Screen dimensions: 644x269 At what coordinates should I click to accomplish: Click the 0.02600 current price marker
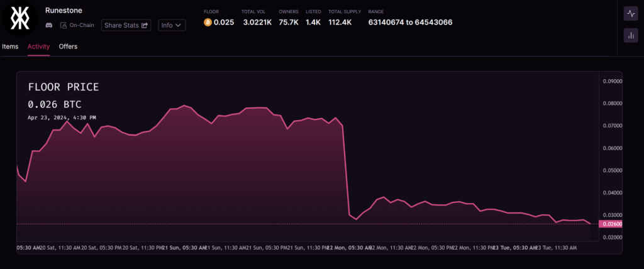point(612,224)
